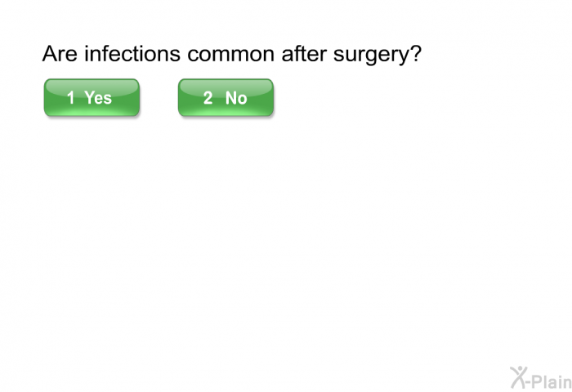Click the word 'common' in the question
The image size is (572, 392).
pos(230,55)
